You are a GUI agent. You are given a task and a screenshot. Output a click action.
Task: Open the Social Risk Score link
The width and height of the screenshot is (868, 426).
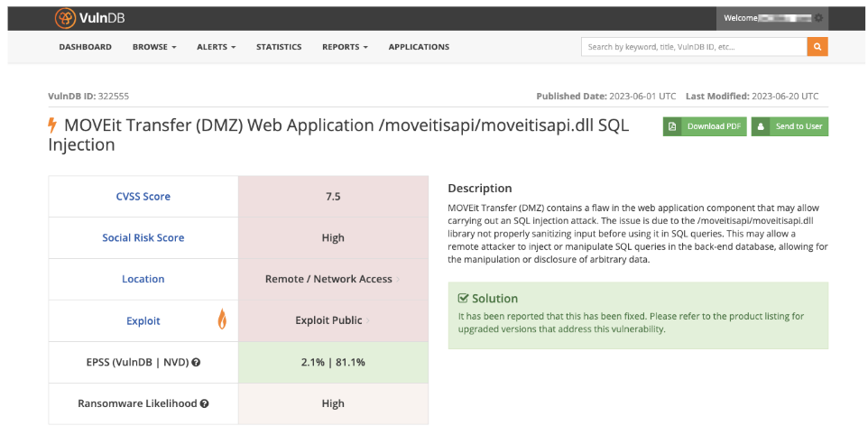tap(143, 237)
